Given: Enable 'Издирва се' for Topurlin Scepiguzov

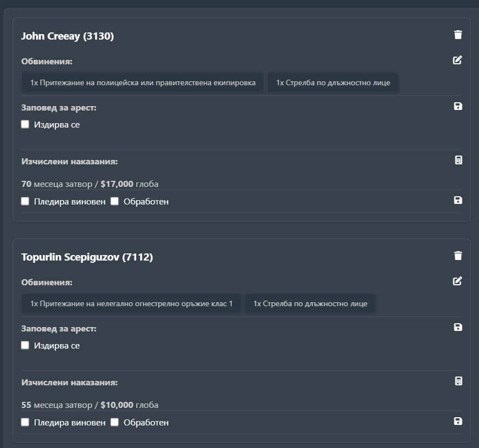Looking at the screenshot, I should point(25,345).
